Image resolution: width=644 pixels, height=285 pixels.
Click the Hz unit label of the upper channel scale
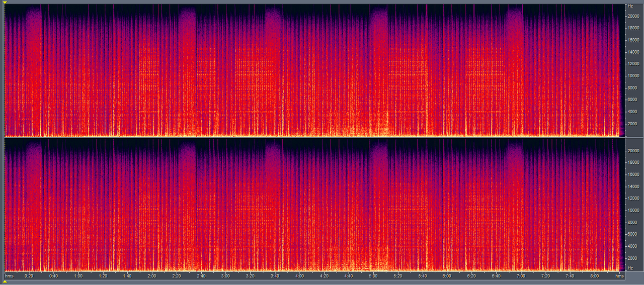point(630,6)
